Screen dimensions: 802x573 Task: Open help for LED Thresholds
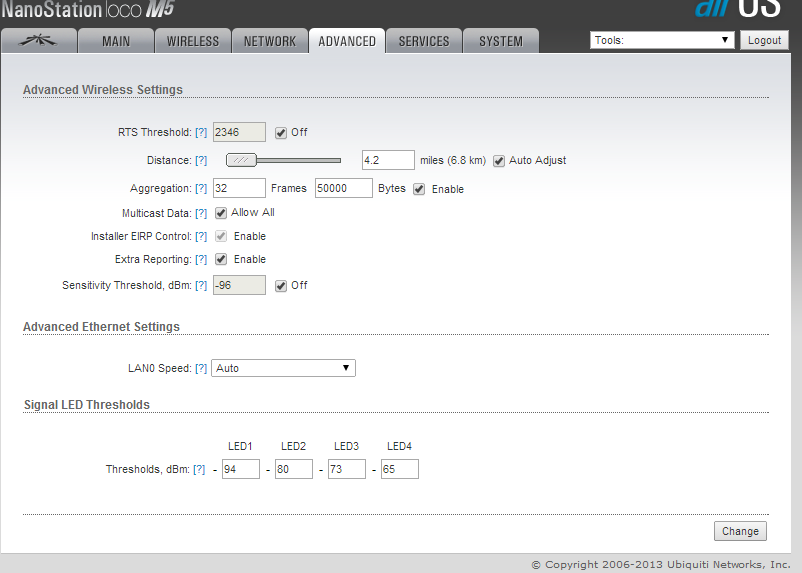[x=199, y=470]
